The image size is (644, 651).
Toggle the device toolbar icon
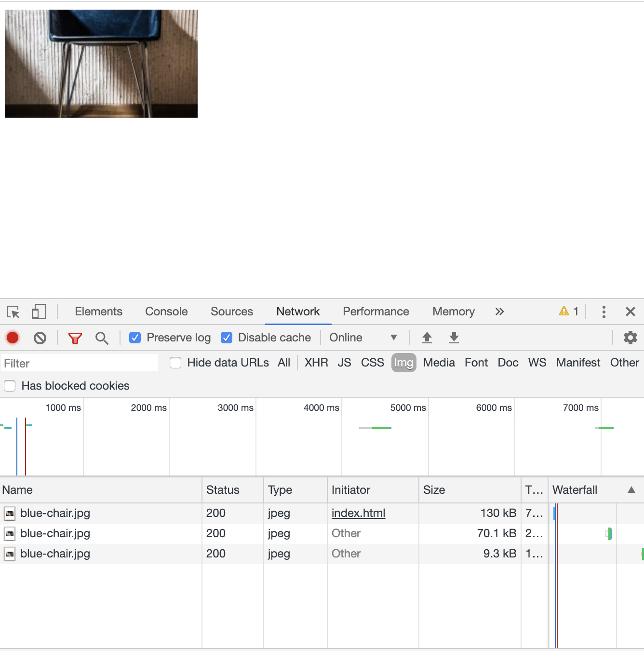point(39,312)
